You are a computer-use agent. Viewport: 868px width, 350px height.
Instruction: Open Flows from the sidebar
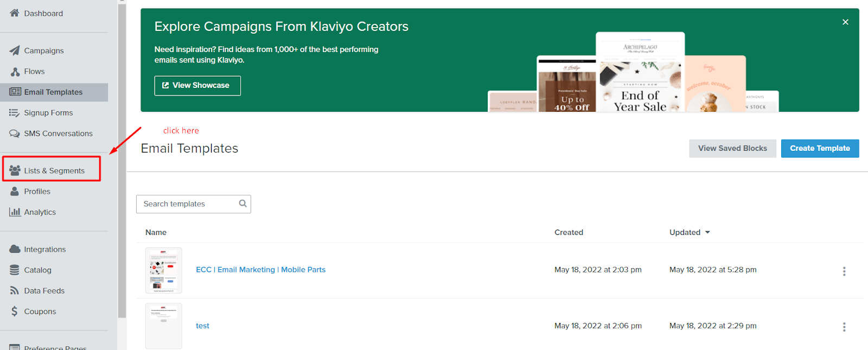34,71
